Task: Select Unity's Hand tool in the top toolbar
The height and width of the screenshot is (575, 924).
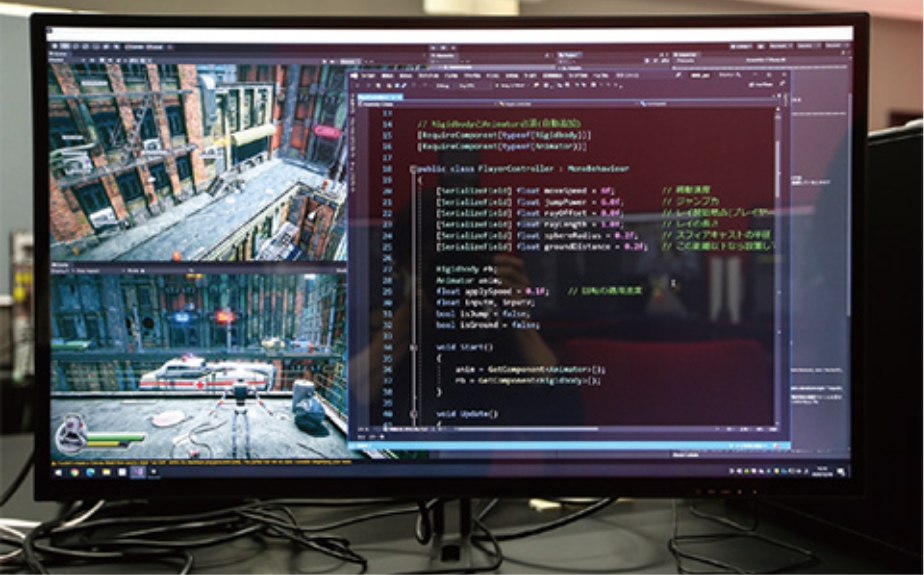Action: click(55, 47)
